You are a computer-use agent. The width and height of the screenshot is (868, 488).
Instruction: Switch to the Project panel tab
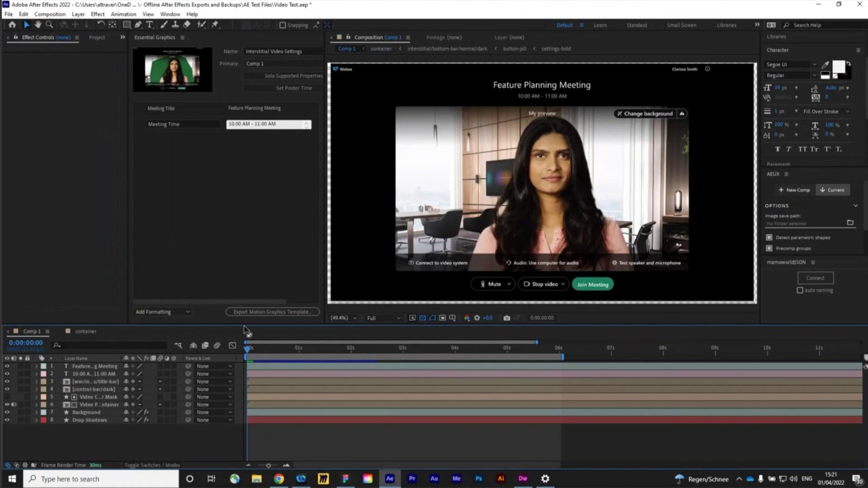pyautogui.click(x=97, y=38)
